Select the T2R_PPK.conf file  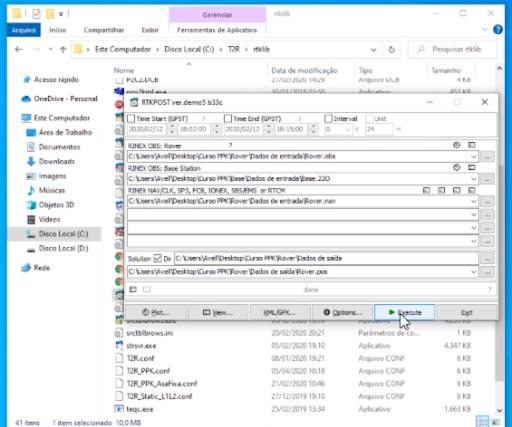(x=148, y=371)
